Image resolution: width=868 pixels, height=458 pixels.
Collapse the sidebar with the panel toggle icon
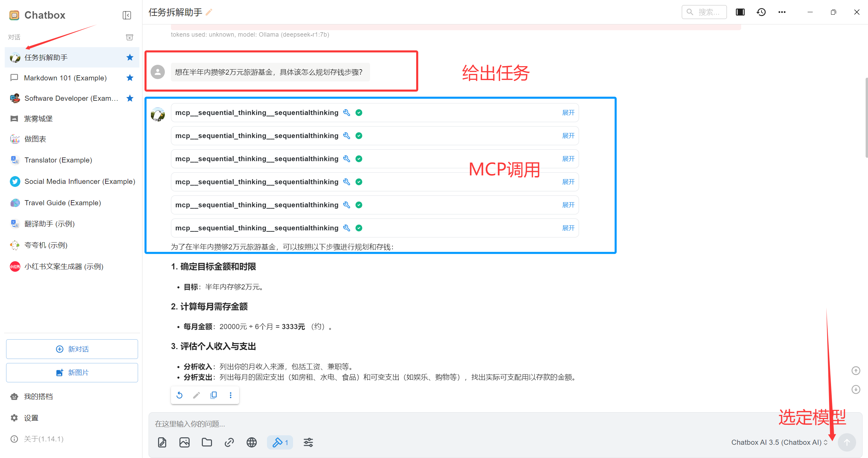(127, 15)
